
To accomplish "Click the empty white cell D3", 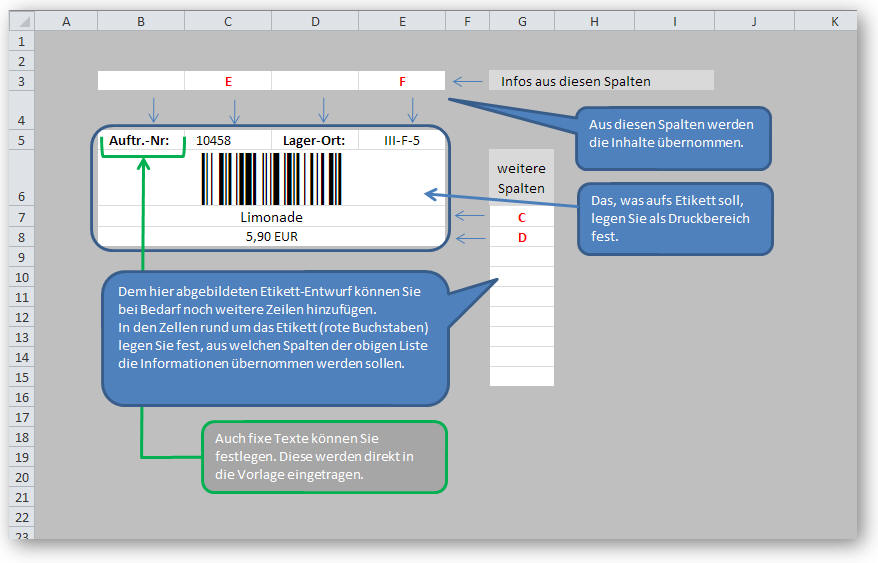I will coord(315,81).
